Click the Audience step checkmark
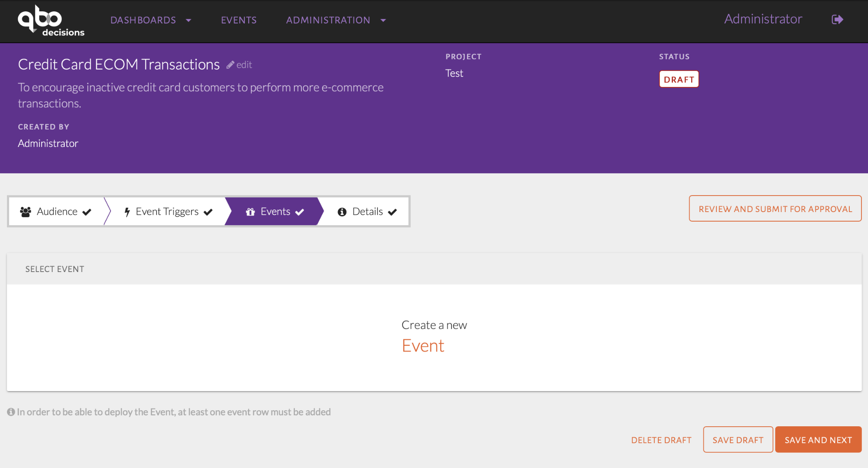This screenshot has width=868, height=468. (x=87, y=212)
